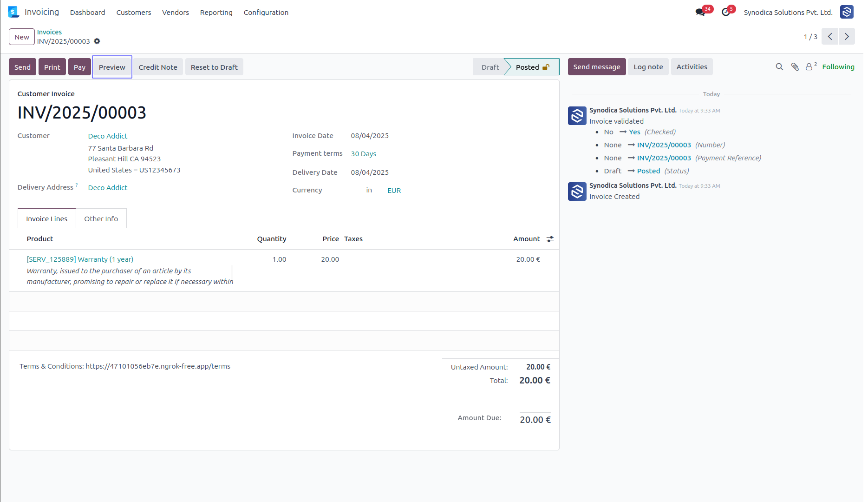Image resolution: width=868 pixels, height=502 pixels.
Task: Open the Customers menu
Action: [134, 13]
